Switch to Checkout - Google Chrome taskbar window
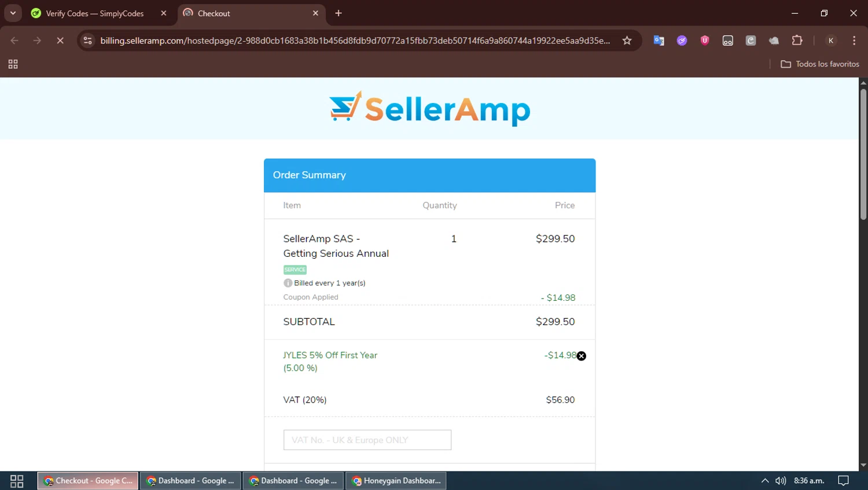 tap(88, 481)
